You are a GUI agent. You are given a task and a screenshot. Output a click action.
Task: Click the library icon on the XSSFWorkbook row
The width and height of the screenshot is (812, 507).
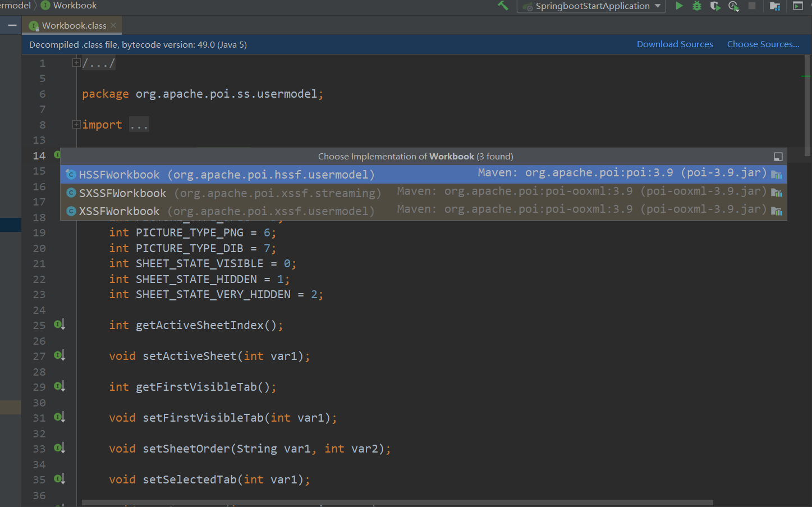[x=777, y=211]
